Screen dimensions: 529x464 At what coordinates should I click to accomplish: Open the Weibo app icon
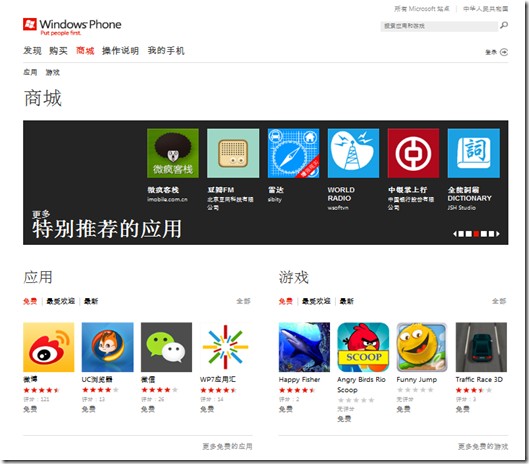click(x=49, y=347)
